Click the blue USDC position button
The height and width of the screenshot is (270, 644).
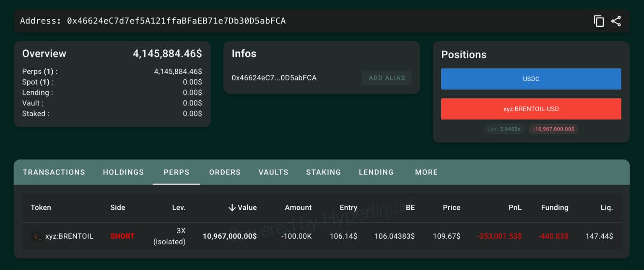(531, 79)
